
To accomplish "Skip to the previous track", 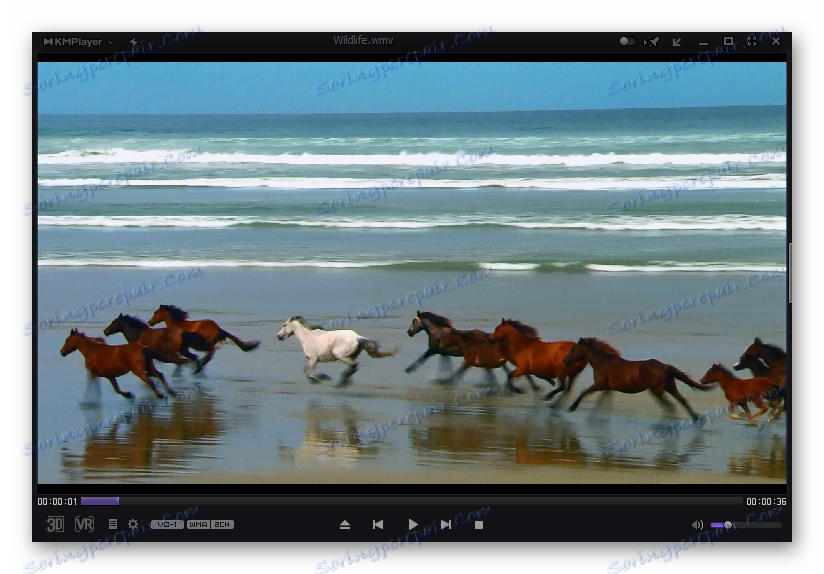I will pos(378,525).
